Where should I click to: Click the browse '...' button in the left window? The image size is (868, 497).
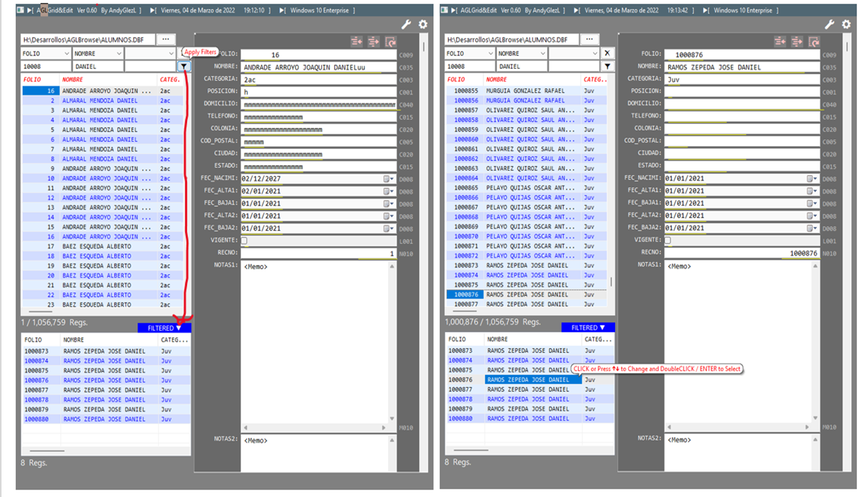click(166, 39)
